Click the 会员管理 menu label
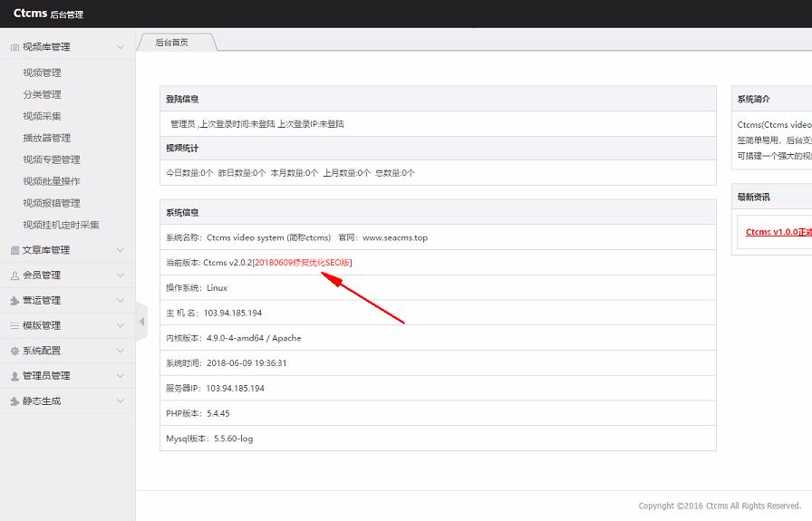 point(42,275)
